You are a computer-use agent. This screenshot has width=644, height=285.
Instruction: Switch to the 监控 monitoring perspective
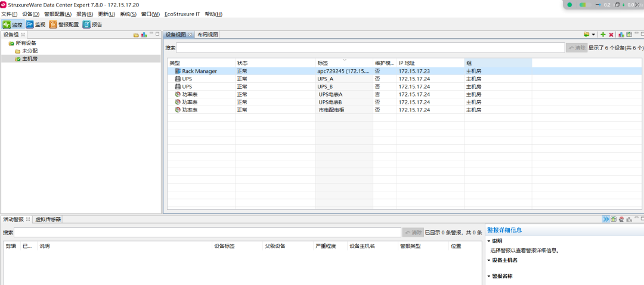pyautogui.click(x=12, y=24)
